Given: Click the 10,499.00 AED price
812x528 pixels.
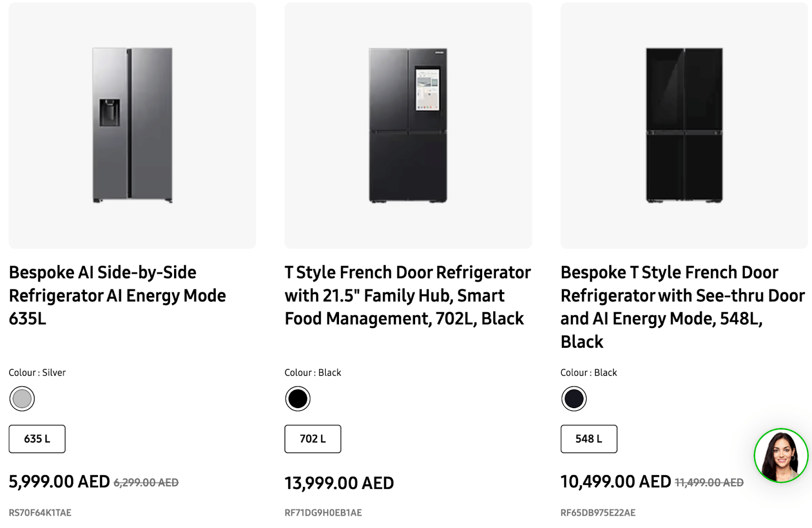Looking at the screenshot, I should (x=616, y=481).
